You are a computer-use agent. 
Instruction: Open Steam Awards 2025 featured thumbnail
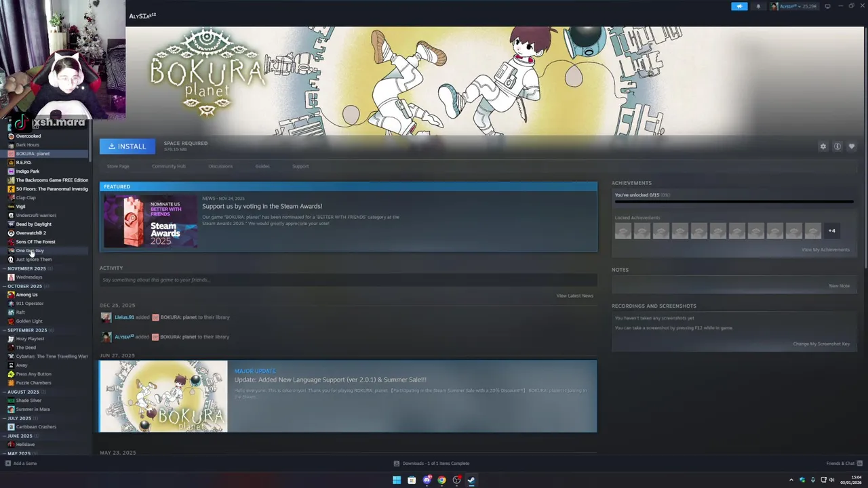pyautogui.click(x=151, y=222)
